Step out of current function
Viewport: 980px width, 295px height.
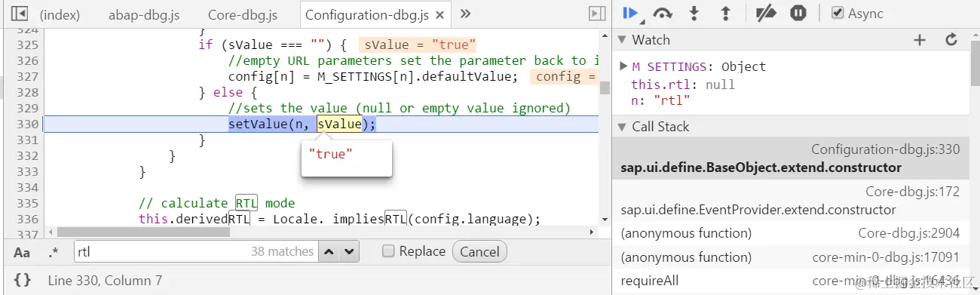tap(726, 13)
